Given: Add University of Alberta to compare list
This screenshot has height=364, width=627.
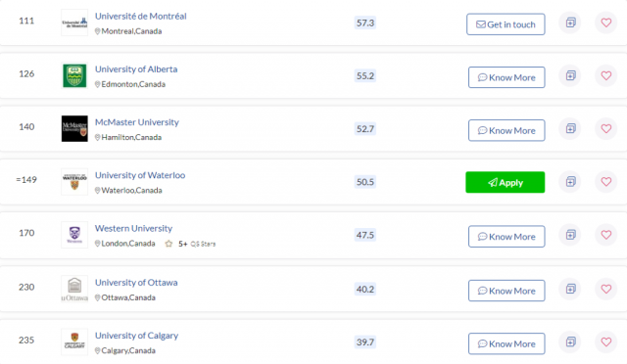Looking at the screenshot, I should (570, 75).
